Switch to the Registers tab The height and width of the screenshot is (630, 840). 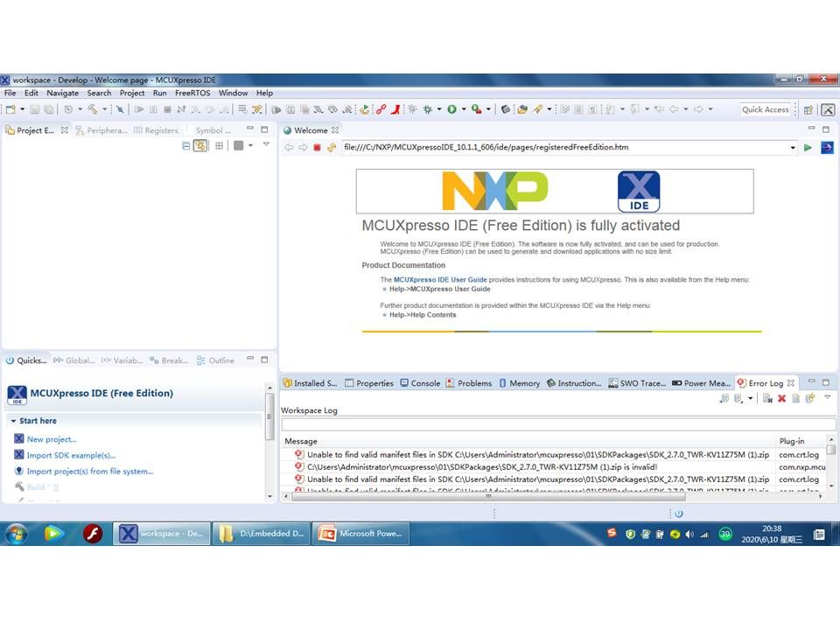156,130
